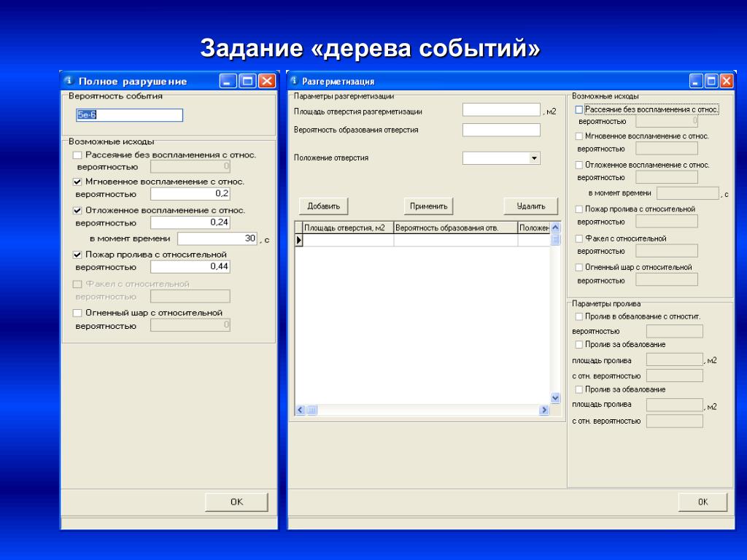Viewport: 747px width, 560px height.
Task: Uncheck Отложенное воспламенение in Полное разрушение
Action: tap(77, 211)
